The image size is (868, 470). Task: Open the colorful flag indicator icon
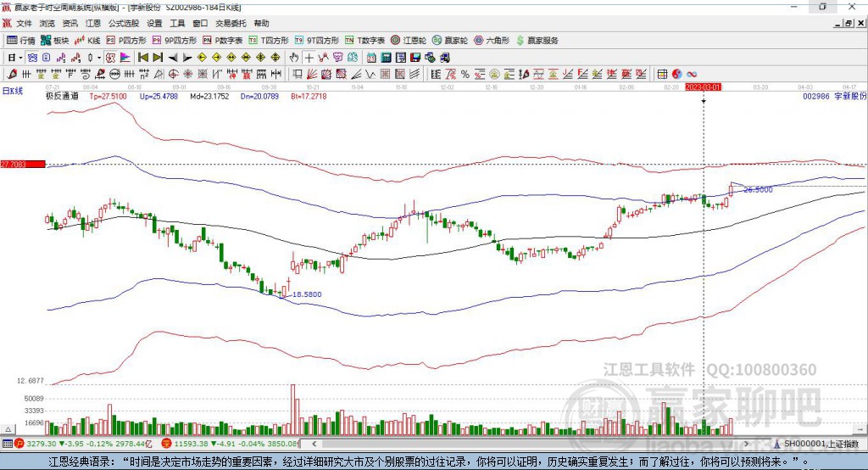pyautogui.click(x=125, y=58)
